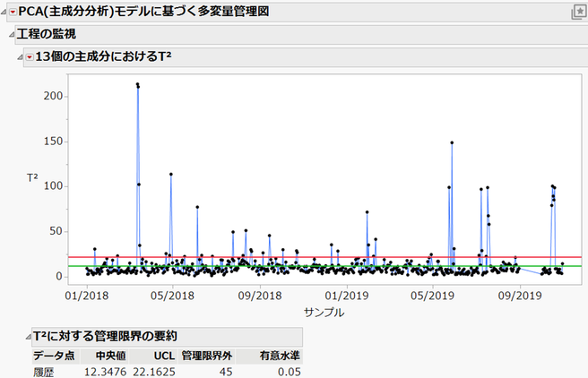The height and width of the screenshot is (378, 588).
Task: Collapse the 13個の主成分におけるT² section
Action: point(20,57)
